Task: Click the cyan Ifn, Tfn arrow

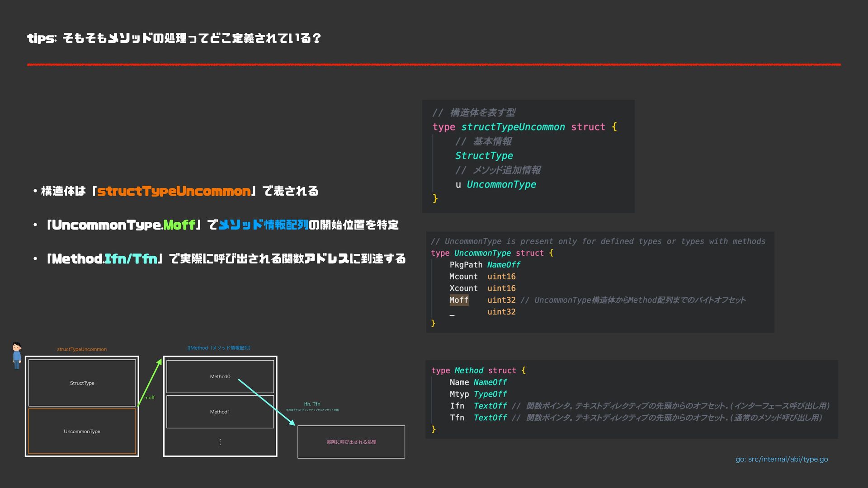Action: coord(266,401)
